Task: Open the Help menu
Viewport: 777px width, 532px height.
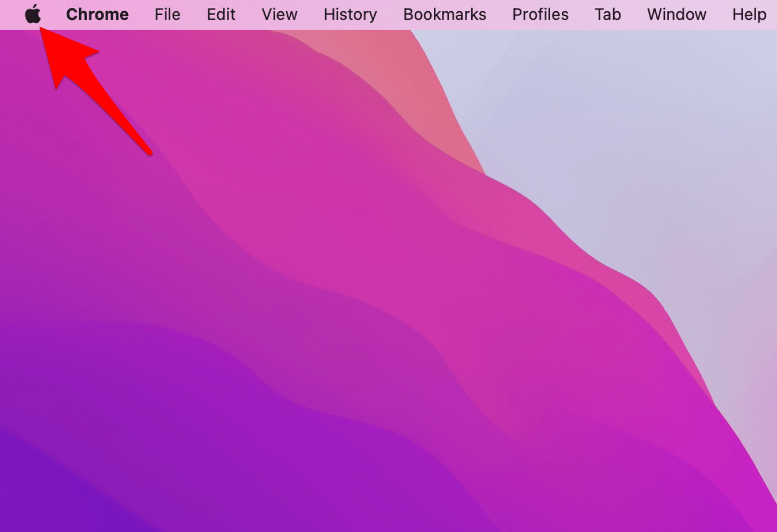Action: pos(749,14)
